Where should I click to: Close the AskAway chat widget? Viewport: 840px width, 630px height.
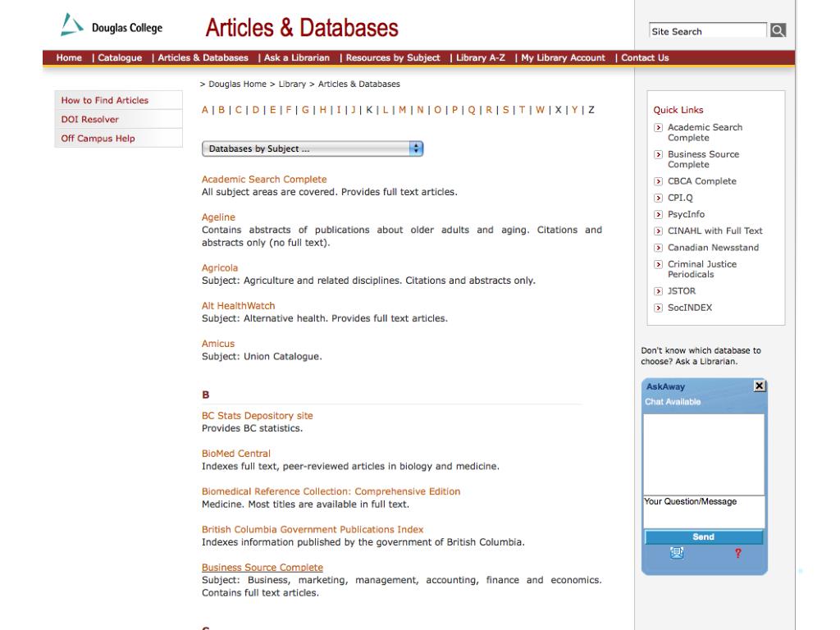pos(759,386)
